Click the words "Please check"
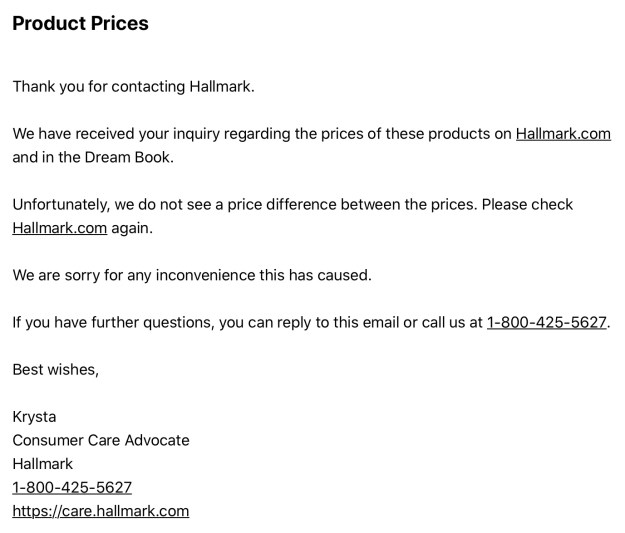 tap(527, 204)
